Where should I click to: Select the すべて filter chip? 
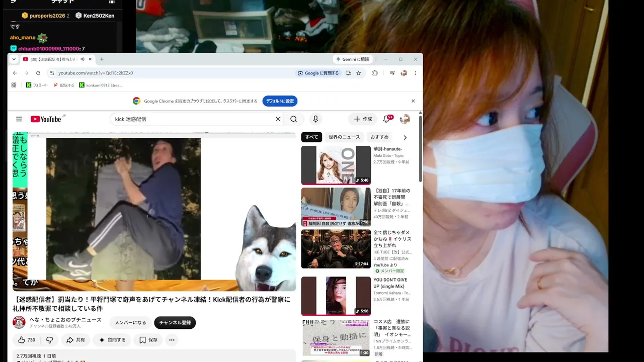coord(311,137)
